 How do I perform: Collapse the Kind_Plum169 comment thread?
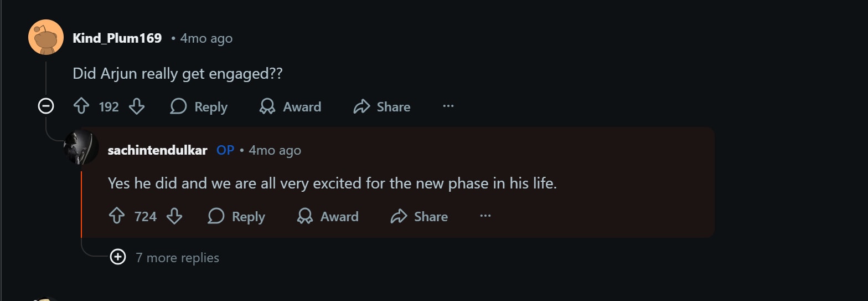(x=45, y=105)
